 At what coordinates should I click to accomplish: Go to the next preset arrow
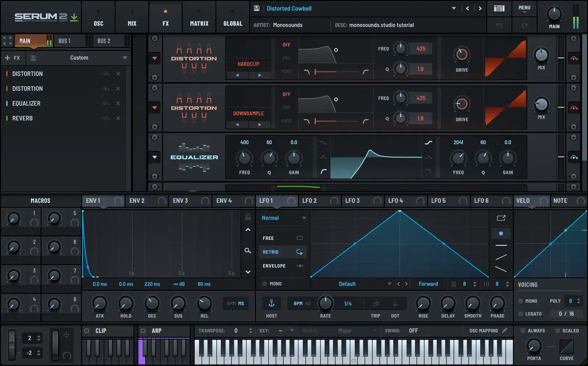coord(480,8)
